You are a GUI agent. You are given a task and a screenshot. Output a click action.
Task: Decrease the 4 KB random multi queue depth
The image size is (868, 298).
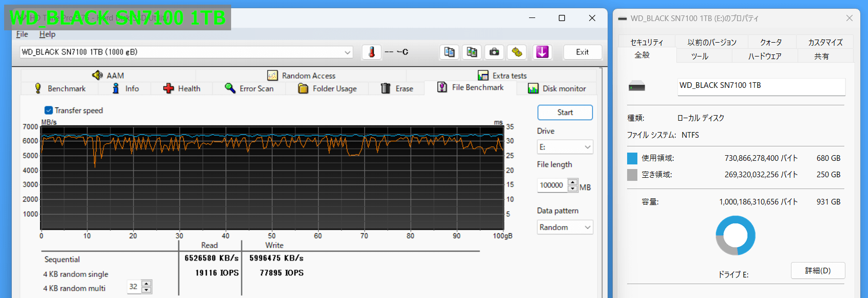146,290
